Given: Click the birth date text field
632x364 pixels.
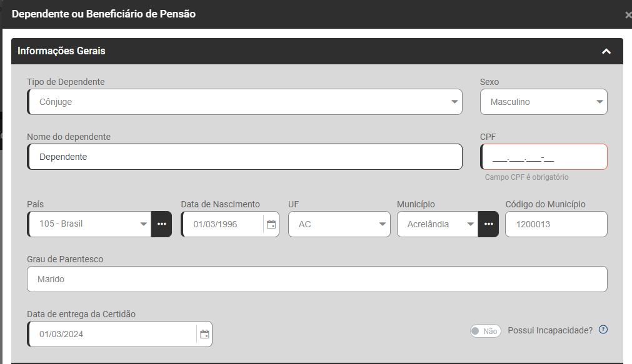Looking at the screenshot, I should tap(222, 224).
